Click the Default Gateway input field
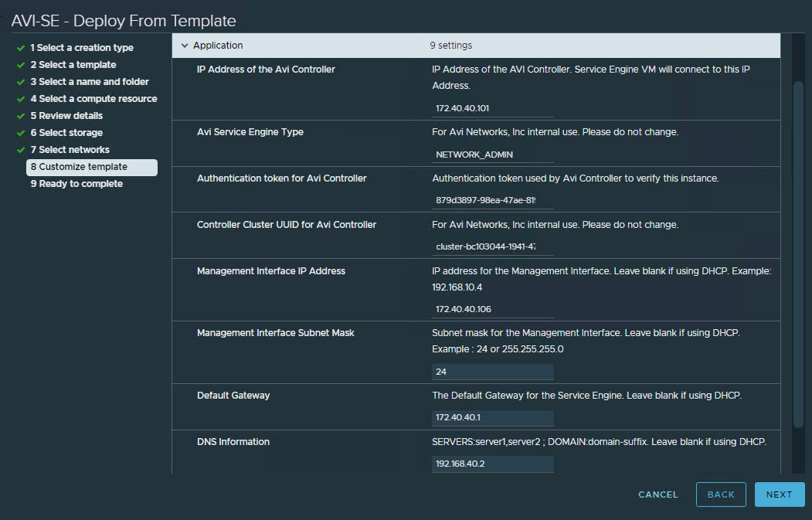This screenshot has width=812, height=520. 492,418
